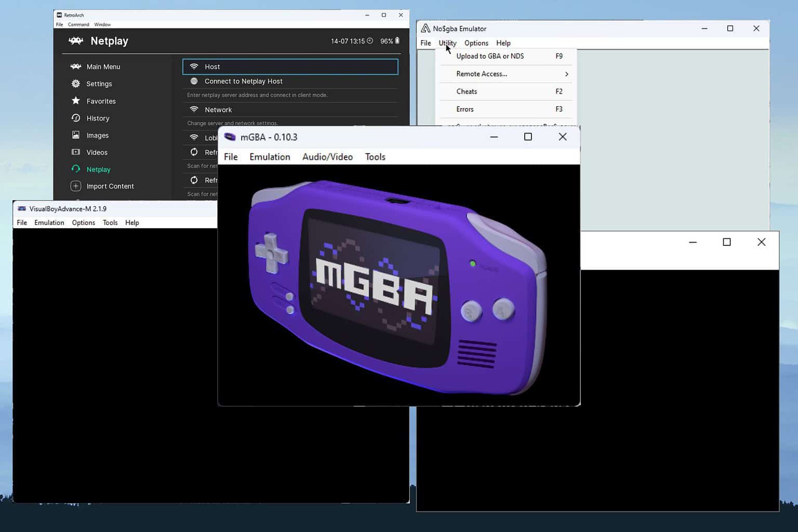Click the RetroArch invader logo in the header
Viewport: 798px width, 532px height.
(x=75, y=41)
